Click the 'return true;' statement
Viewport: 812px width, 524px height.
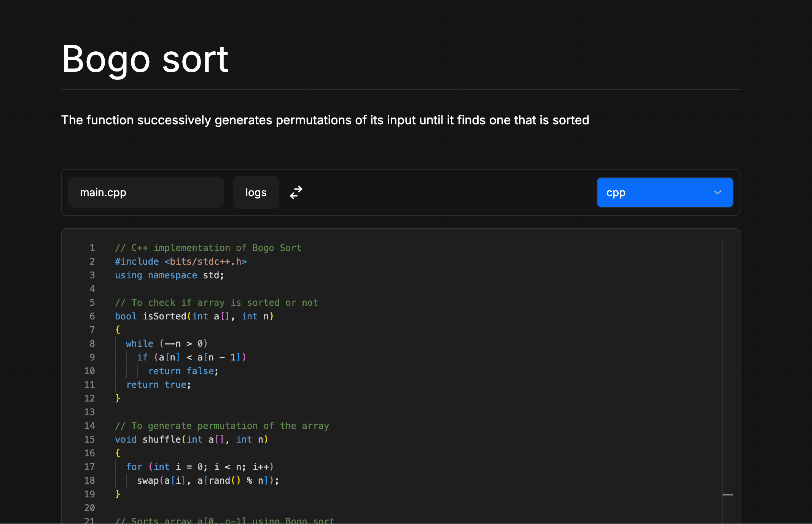(159, 385)
